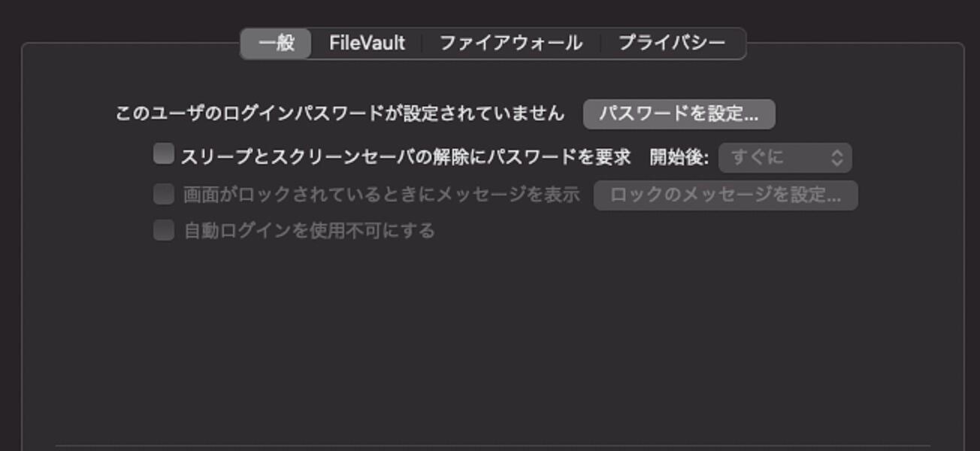Click the up-down chevron arrows on すぐに popup
The width and height of the screenshot is (980, 451).
coord(837,158)
